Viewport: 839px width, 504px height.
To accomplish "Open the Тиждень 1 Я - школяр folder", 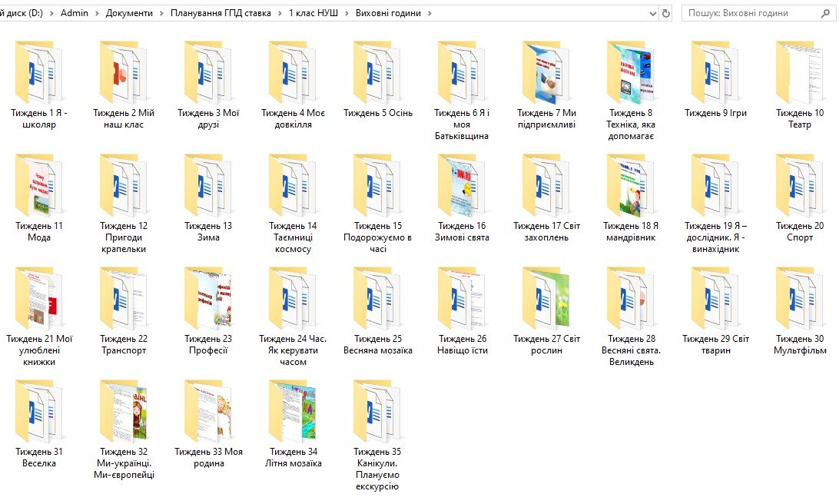I will pos(38,74).
